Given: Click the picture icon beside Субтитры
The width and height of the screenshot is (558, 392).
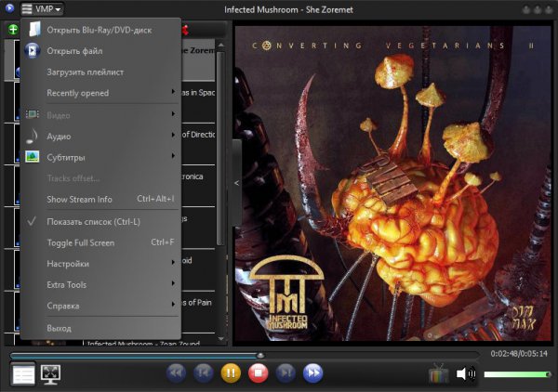Looking at the screenshot, I should (x=32, y=156).
